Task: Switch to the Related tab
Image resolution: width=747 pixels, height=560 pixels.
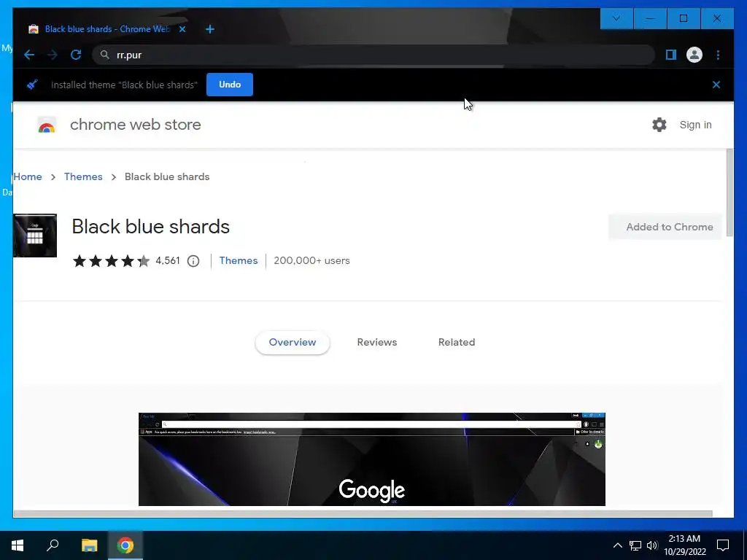Action: coord(457,343)
